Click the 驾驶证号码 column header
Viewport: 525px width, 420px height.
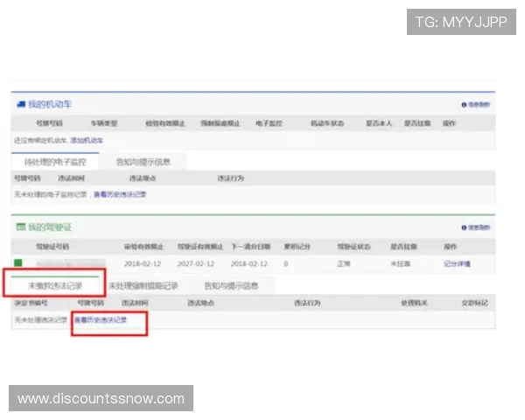click(52, 247)
